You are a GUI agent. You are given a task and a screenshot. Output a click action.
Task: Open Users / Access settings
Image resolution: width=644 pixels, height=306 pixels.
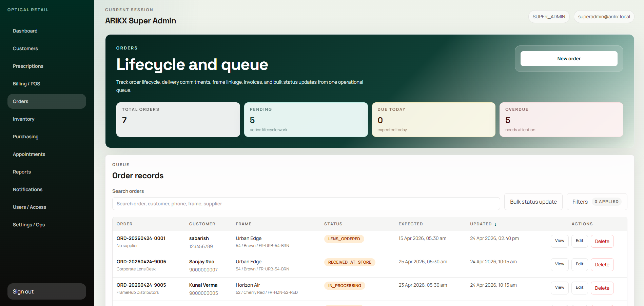[30, 207]
